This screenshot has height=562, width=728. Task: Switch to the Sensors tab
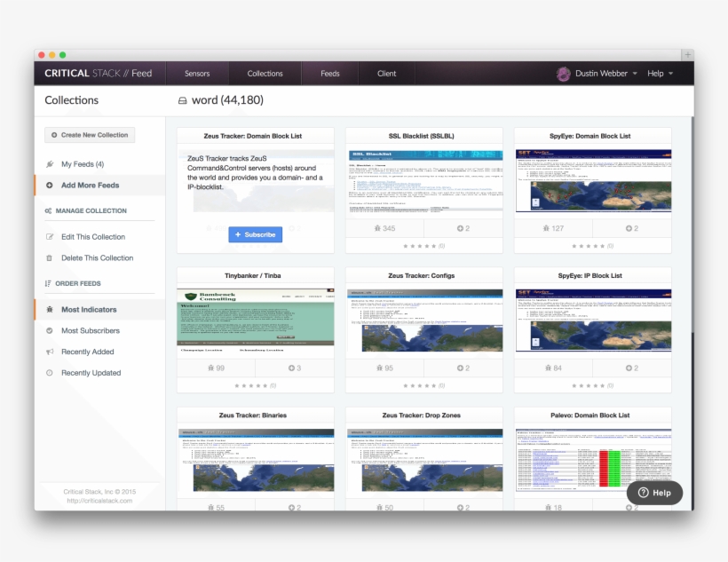(197, 74)
